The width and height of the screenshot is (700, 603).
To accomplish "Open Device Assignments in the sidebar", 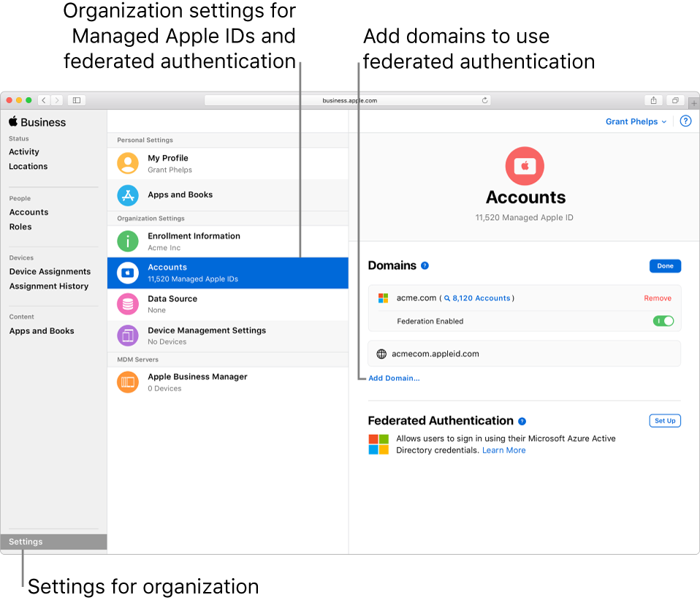I will click(x=50, y=272).
